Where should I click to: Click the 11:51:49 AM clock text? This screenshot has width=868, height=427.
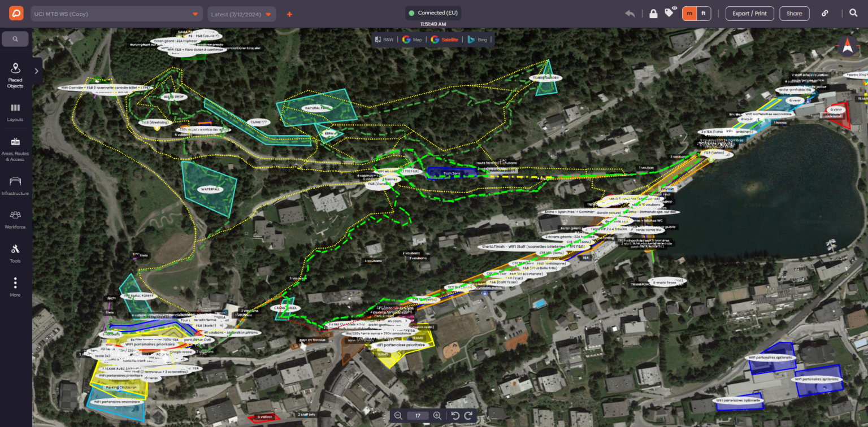coord(433,24)
